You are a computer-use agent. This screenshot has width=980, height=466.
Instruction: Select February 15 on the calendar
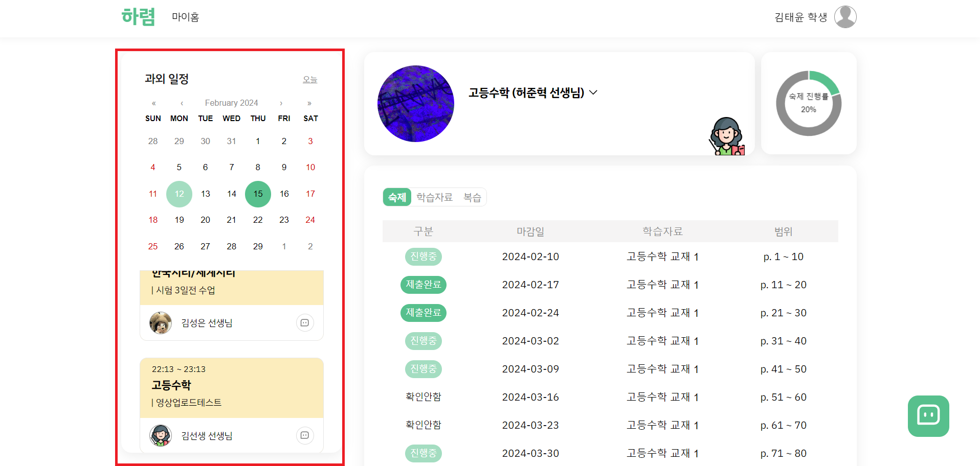click(258, 194)
